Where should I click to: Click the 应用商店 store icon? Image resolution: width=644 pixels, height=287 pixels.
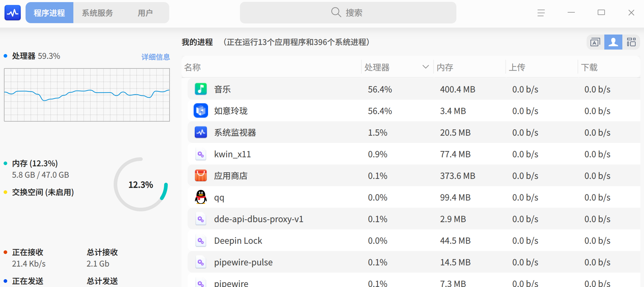(201, 176)
